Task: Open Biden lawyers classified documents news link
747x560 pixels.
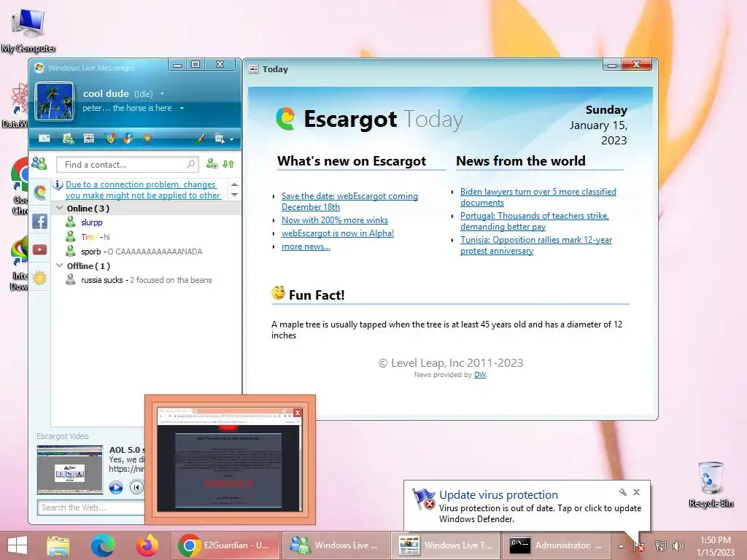Action: tap(538, 197)
